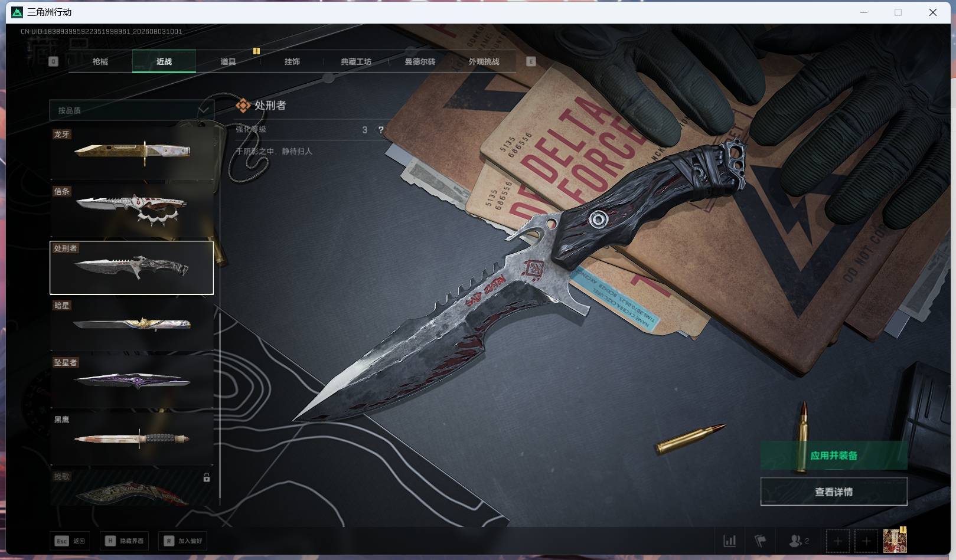
Task: Open the player avatar in bottom bar
Action: 895,541
